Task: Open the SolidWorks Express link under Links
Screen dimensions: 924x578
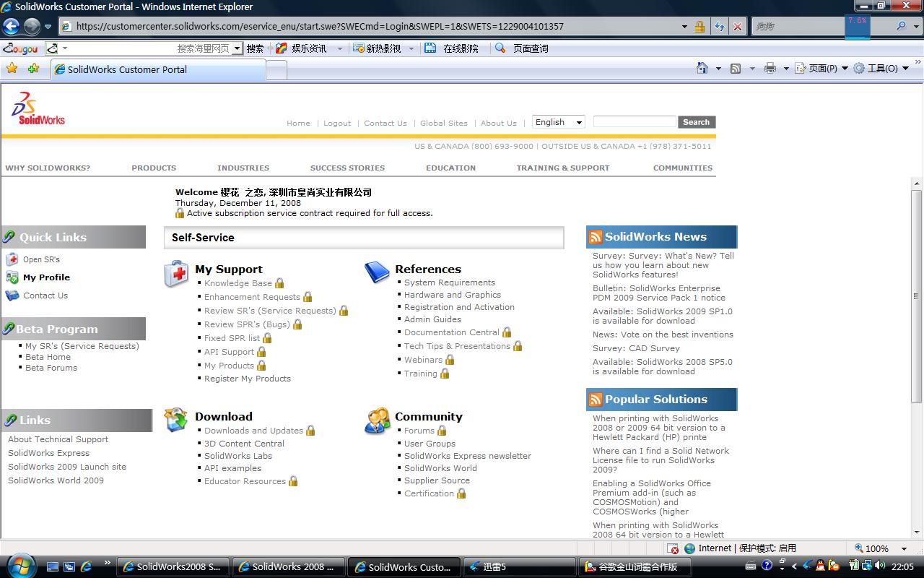Action: pos(49,453)
